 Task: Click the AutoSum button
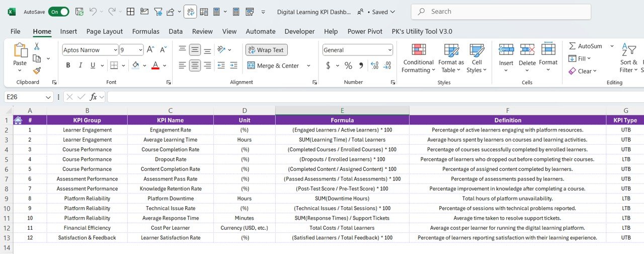[585, 46]
